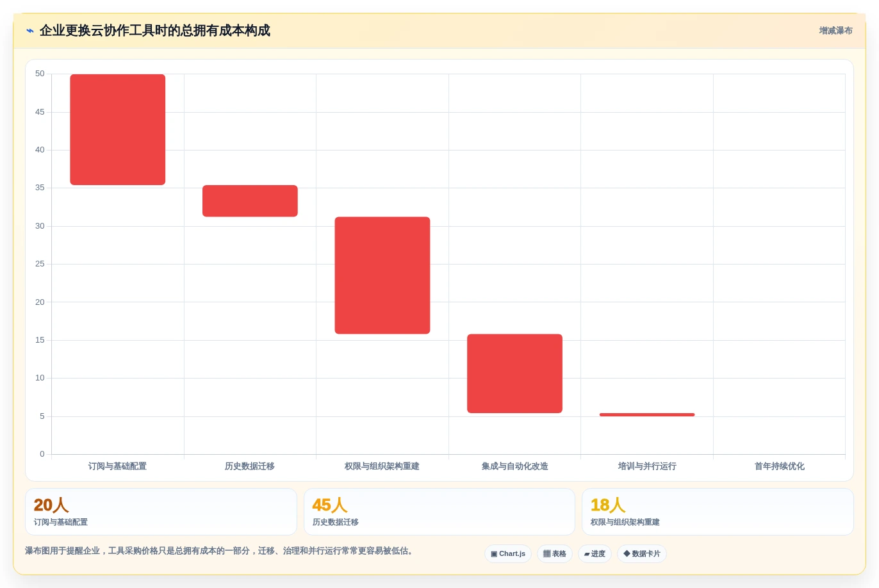This screenshot has width=879, height=588.
Task: Select the 权限与组织架构重建 red bar
Action: tap(382, 275)
